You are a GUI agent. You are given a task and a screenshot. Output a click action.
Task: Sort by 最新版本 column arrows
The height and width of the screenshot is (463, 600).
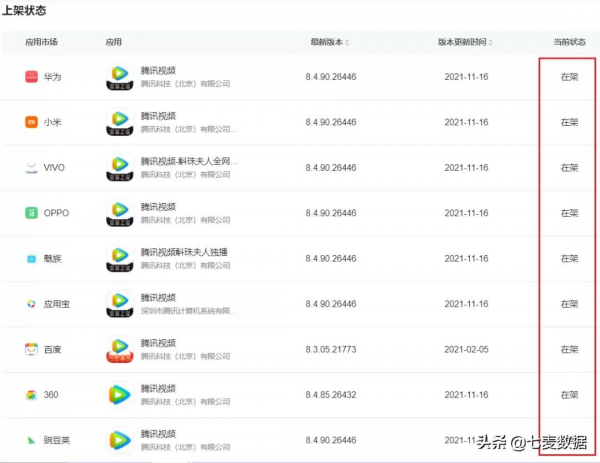pyautogui.click(x=347, y=42)
